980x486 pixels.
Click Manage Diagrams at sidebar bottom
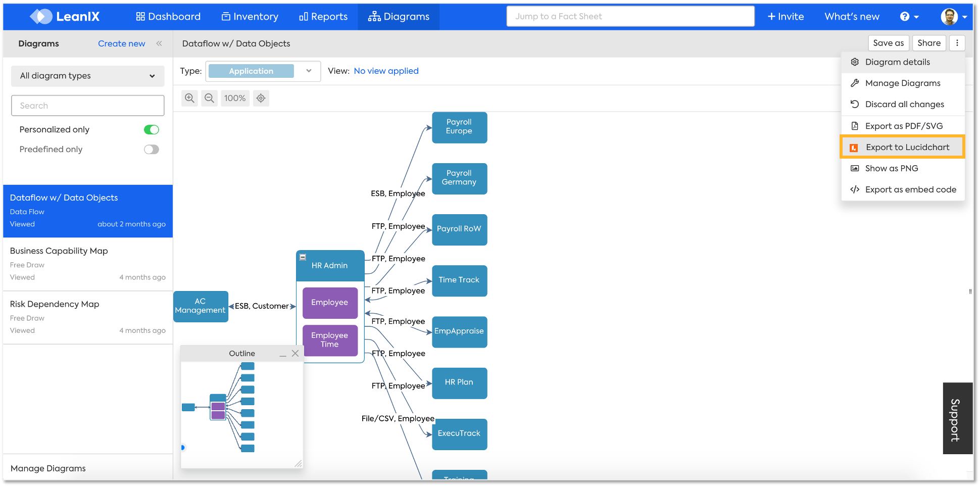[48, 468]
